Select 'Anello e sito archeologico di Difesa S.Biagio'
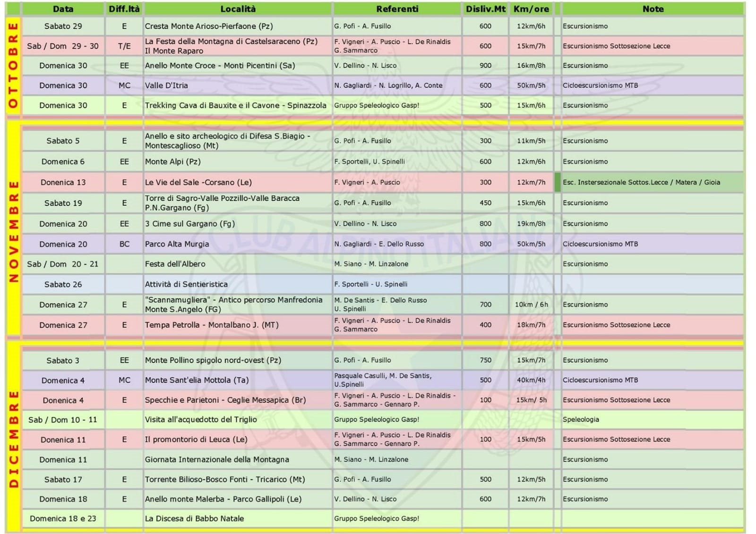 (238, 141)
